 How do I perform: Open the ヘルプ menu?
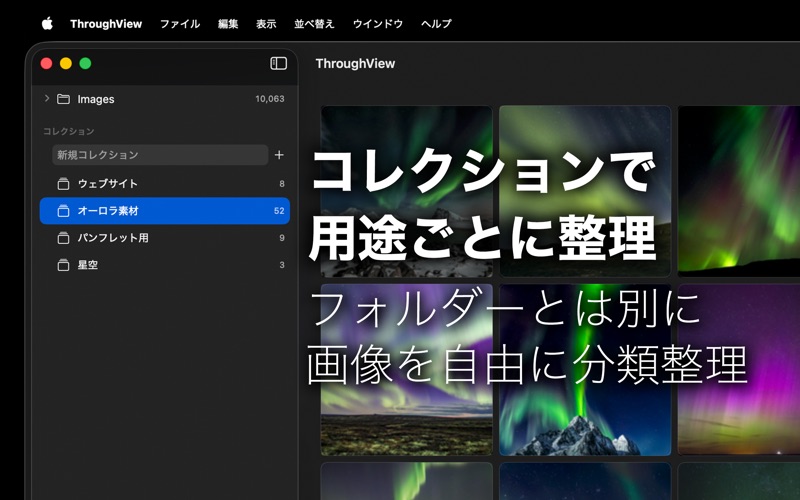[437, 24]
